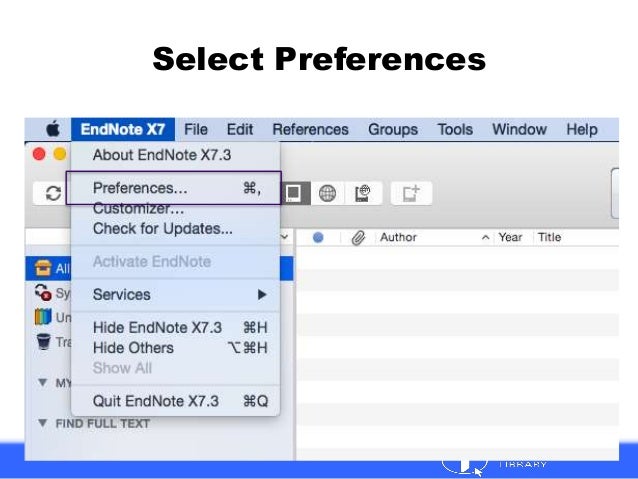Open the Tools menu

coord(455,129)
